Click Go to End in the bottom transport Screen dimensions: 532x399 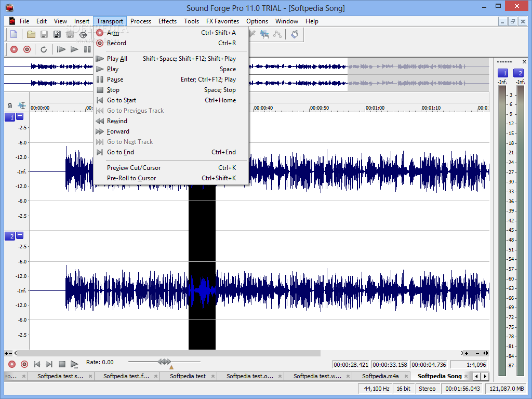[49, 364]
